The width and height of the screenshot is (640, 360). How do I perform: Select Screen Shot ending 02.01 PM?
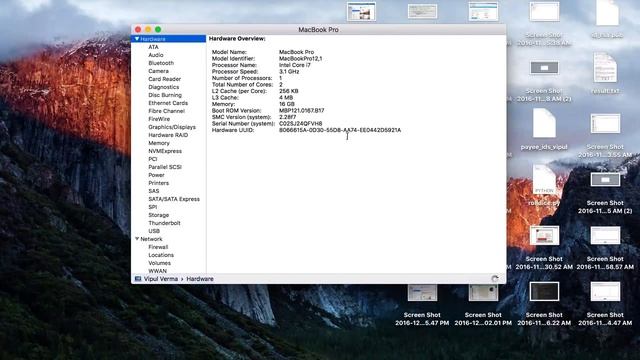pos(483,292)
